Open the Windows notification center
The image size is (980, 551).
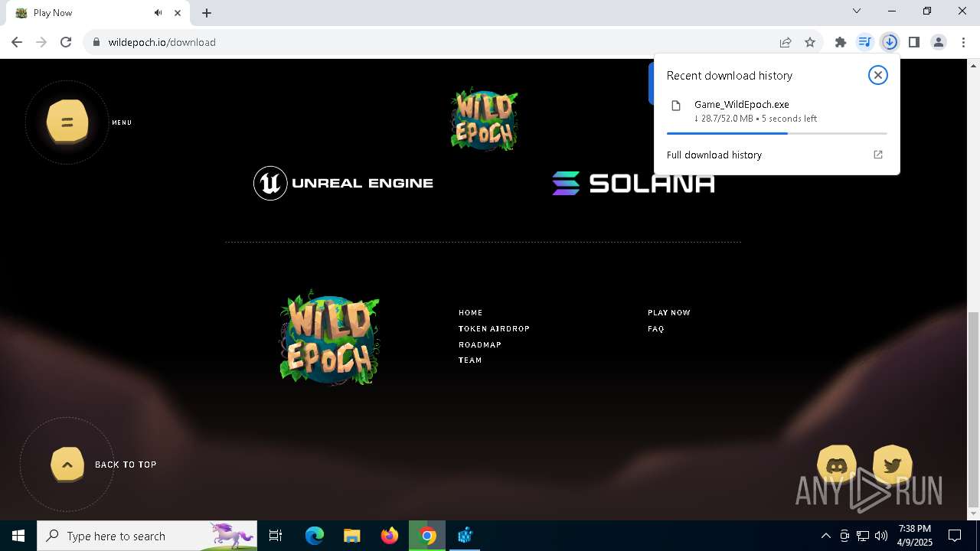(x=955, y=536)
